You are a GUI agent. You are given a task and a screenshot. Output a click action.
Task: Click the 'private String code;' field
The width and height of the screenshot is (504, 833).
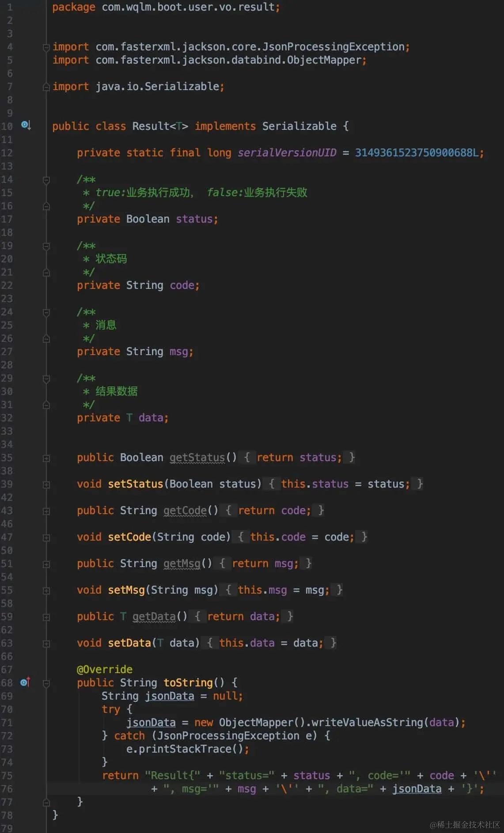coord(138,285)
